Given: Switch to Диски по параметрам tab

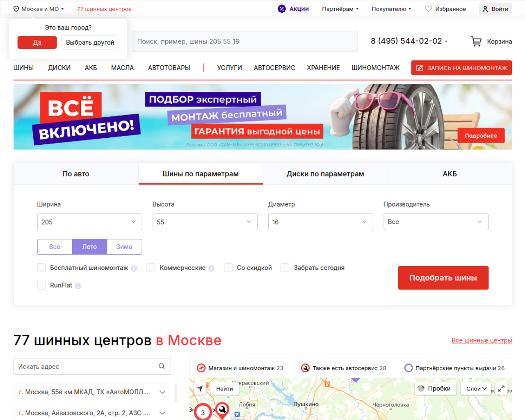Looking at the screenshot, I should click(325, 174).
